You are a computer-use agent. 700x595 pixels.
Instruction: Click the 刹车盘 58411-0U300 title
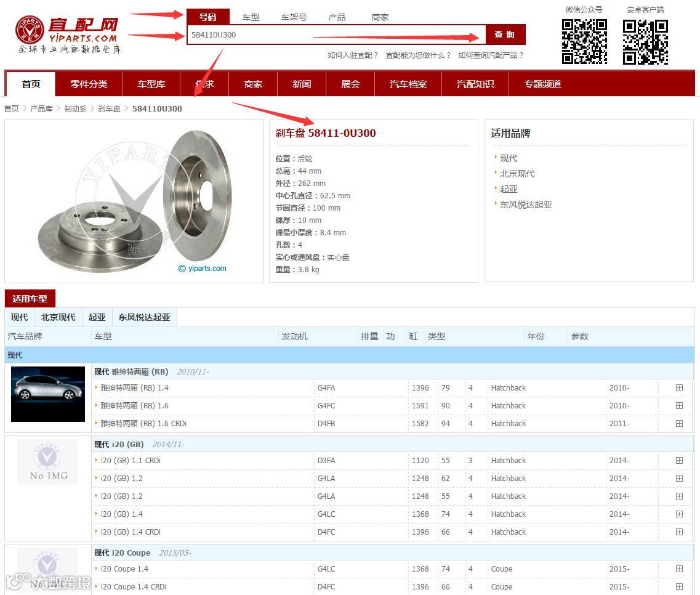326,133
